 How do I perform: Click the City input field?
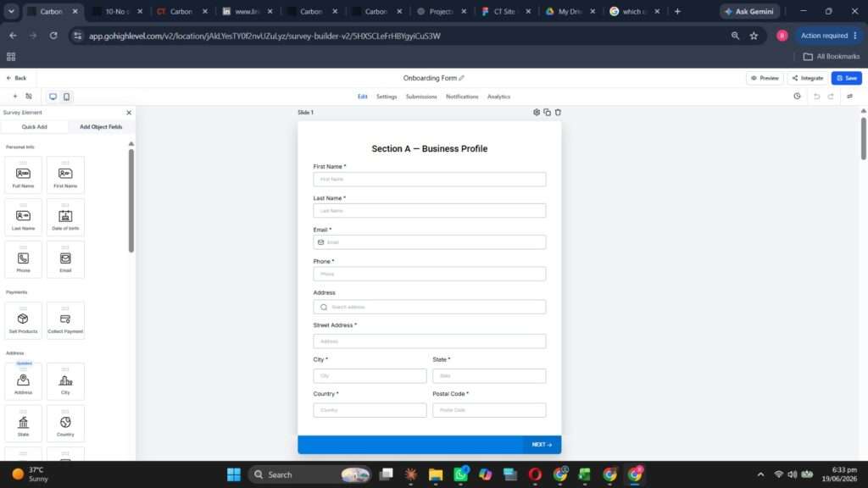pos(370,375)
